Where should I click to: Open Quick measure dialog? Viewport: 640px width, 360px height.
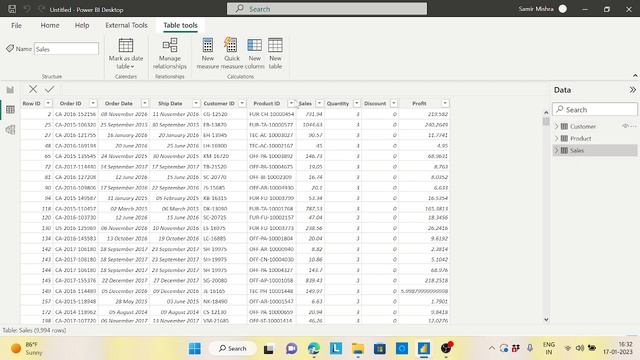pos(231,53)
